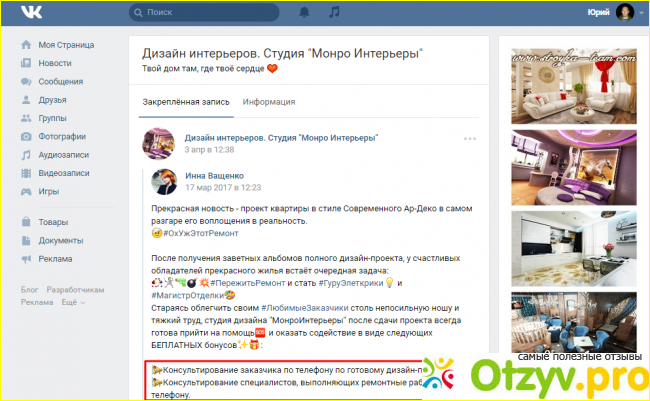Open Сообщения messages bubble icon
The height and width of the screenshot is (401, 650).
(x=26, y=82)
